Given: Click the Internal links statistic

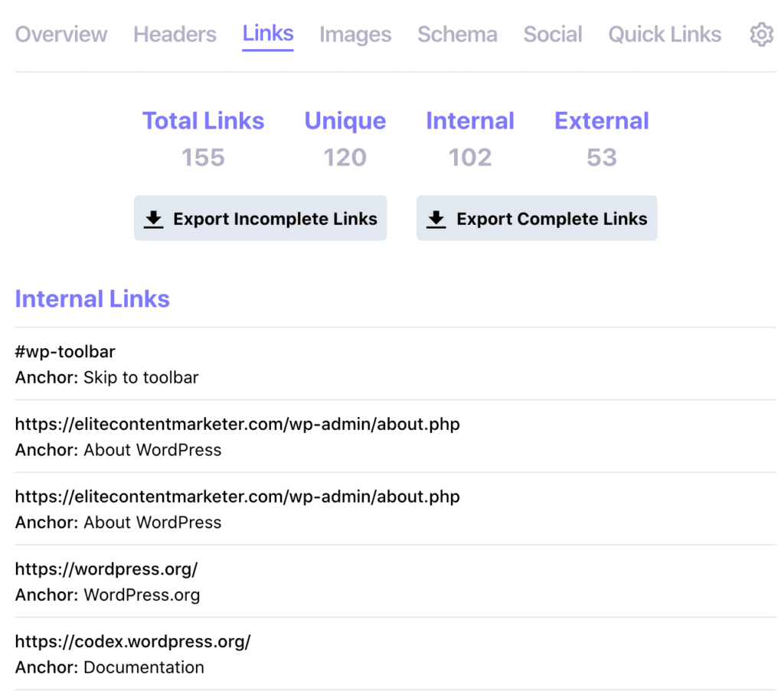Looking at the screenshot, I should click(470, 121).
